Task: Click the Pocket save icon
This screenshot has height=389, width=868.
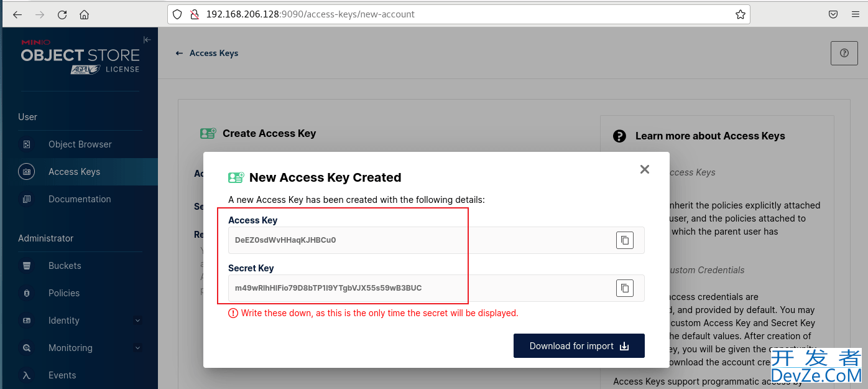Action: pos(833,14)
